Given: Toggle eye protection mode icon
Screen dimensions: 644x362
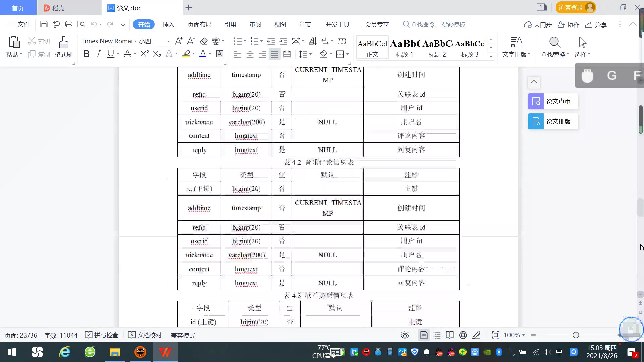Looking at the screenshot, I should coord(405,335).
